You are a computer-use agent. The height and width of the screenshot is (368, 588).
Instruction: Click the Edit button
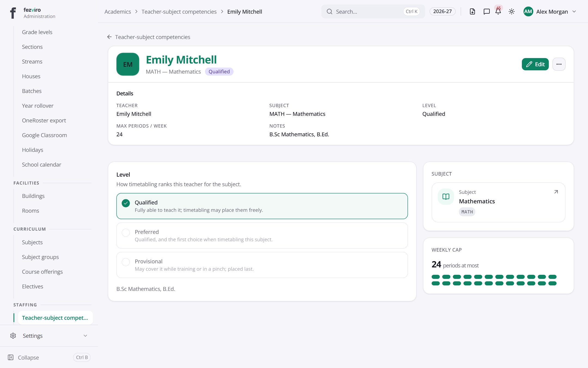(535, 64)
